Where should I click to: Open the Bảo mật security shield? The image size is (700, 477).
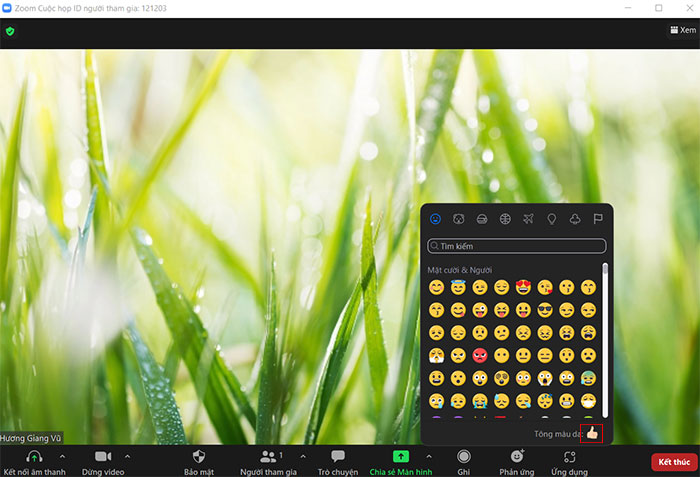pos(198,456)
